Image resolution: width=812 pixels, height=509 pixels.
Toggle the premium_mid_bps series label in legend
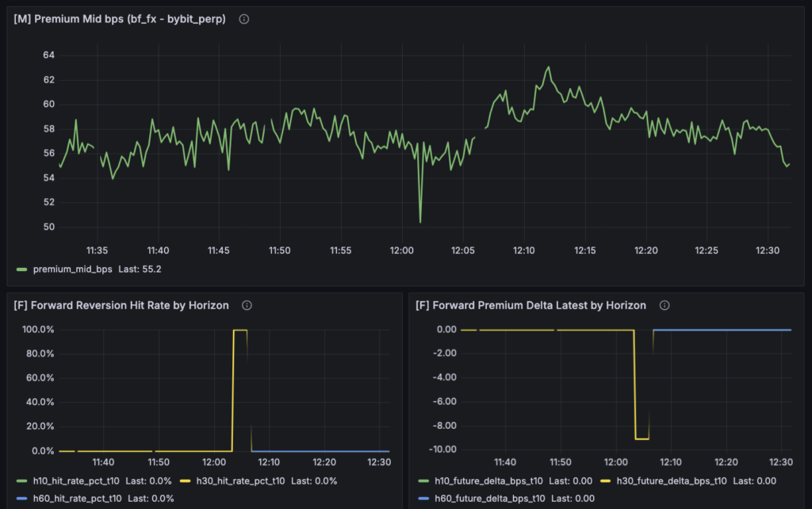click(73, 270)
